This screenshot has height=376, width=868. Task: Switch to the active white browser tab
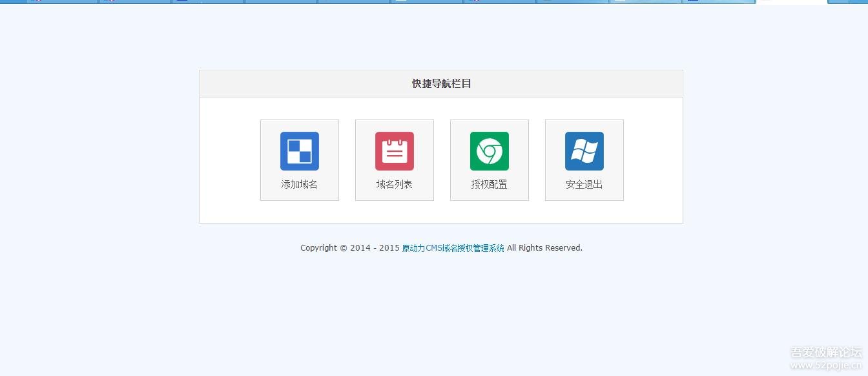coord(792,2)
